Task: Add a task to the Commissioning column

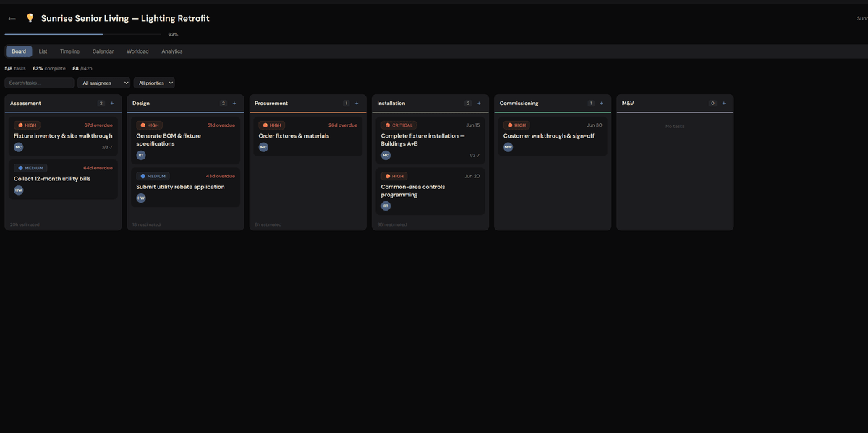Action: (x=601, y=104)
